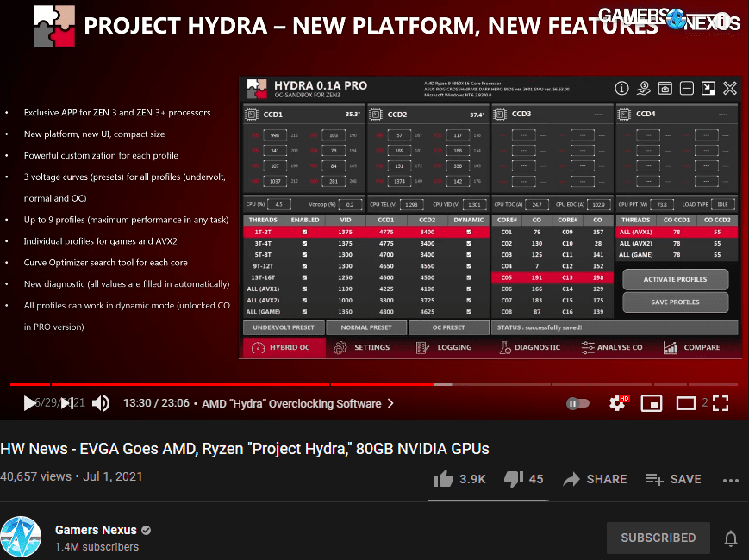Toggle Enabled checkbox for 5T-8T row
The height and width of the screenshot is (560, 749).
pos(305,255)
